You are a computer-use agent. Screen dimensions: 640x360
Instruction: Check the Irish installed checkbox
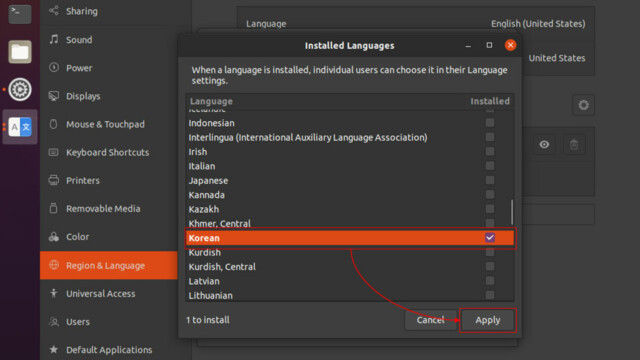tap(490, 151)
